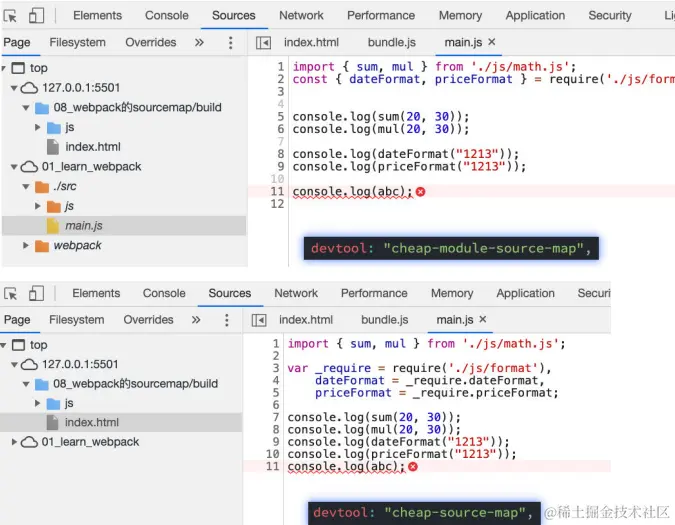
Task: Close main.js tab in bottom DevTools
Action: (x=483, y=319)
